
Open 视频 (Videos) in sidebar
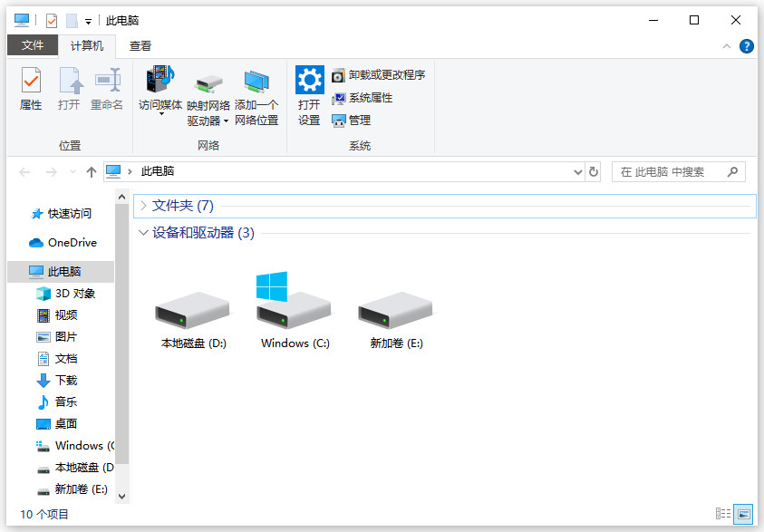pos(57,315)
